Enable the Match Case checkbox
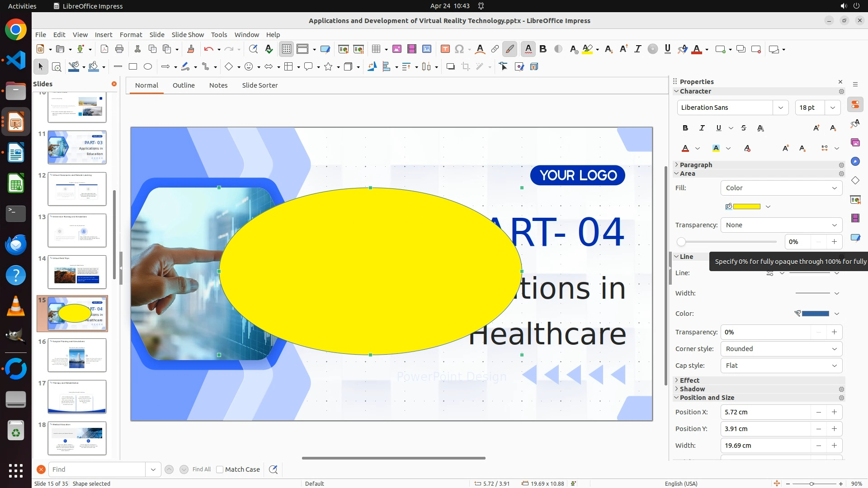Viewport: 868px width, 488px height. [x=220, y=469]
